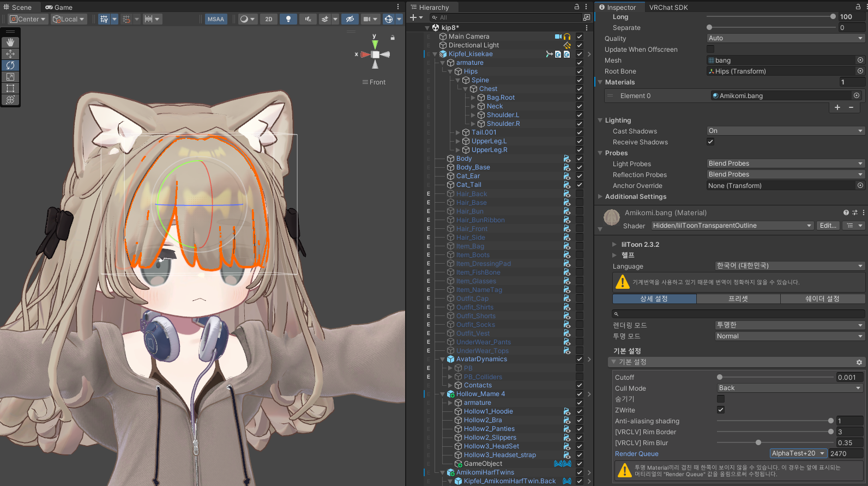Toggle Hair_Back active checkbox
868x486 pixels.
(580, 194)
